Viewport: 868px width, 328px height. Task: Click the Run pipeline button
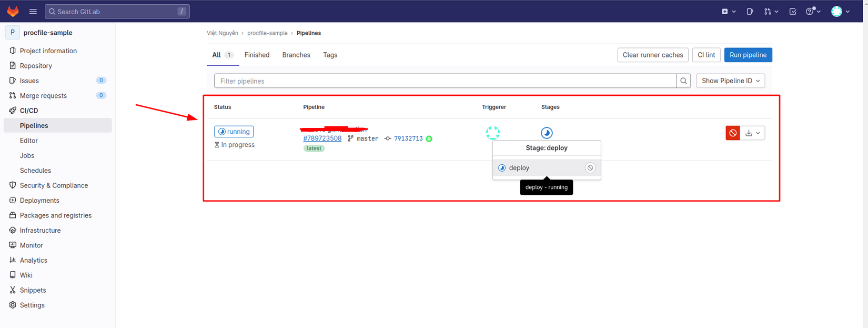(748, 55)
